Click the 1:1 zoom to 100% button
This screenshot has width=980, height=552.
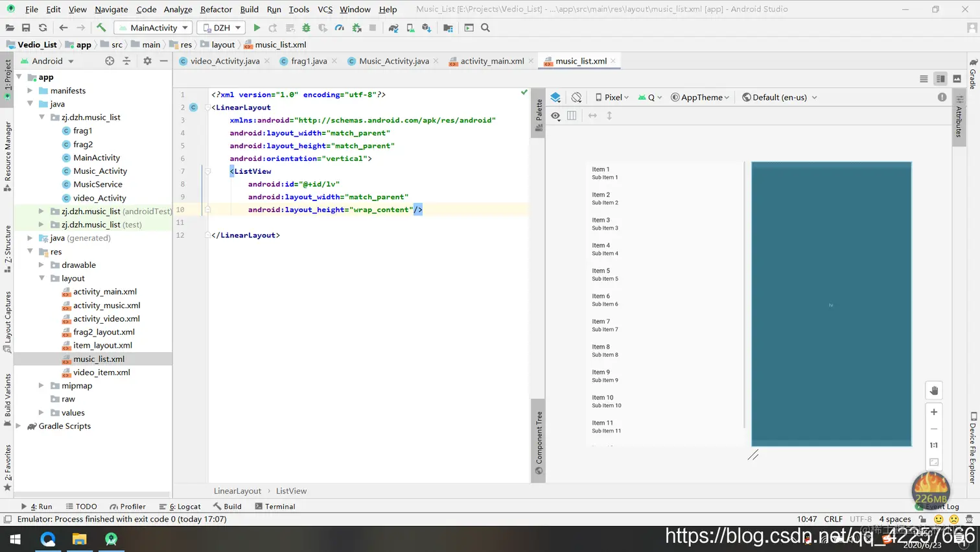[934, 445]
